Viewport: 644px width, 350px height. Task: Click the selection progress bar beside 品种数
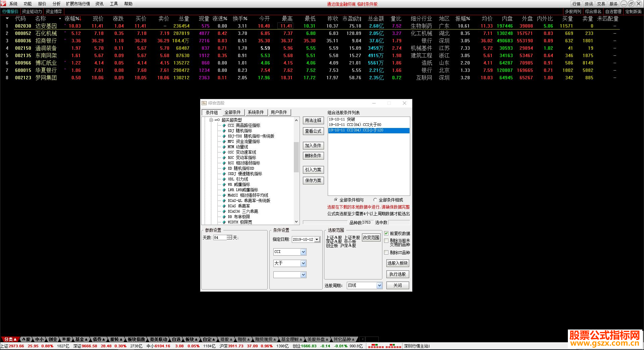coord(325,222)
